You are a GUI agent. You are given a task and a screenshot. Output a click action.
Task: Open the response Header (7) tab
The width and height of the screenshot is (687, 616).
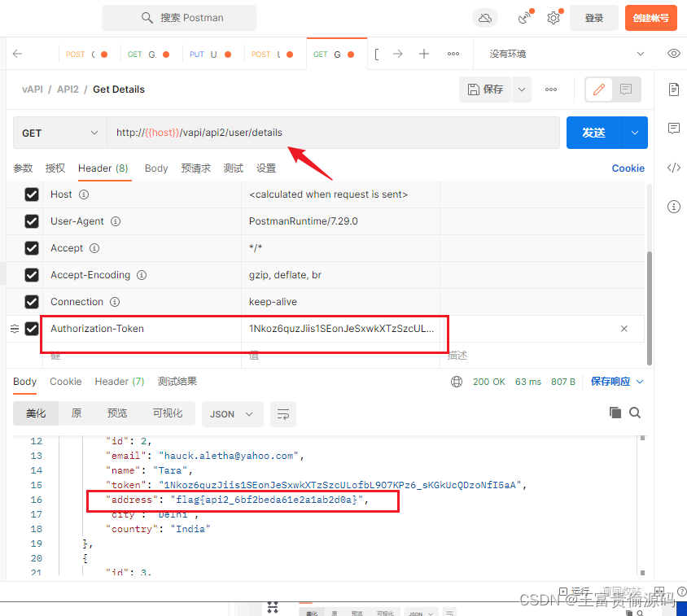(120, 382)
